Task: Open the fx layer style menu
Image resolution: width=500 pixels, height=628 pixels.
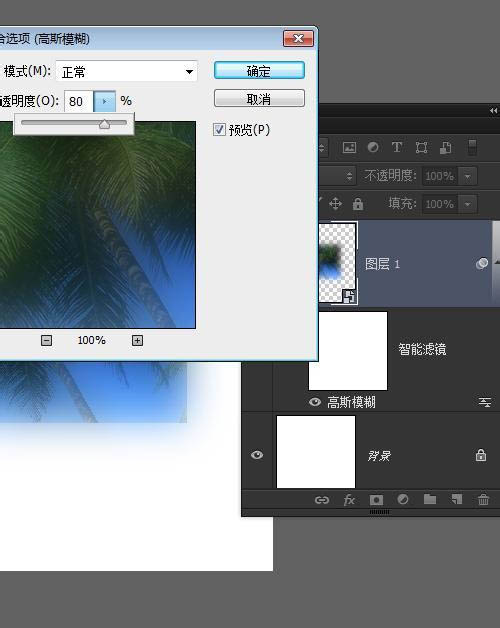Action: click(x=349, y=500)
